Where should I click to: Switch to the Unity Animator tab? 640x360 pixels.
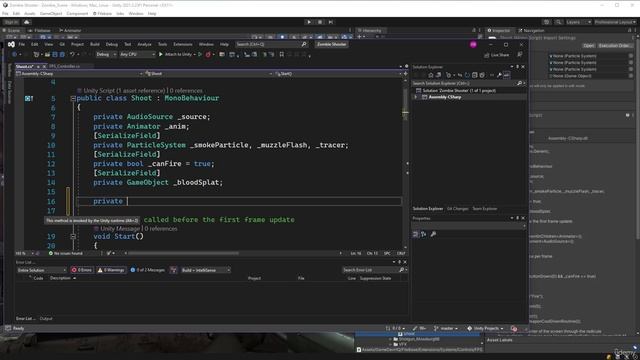tap(70, 31)
